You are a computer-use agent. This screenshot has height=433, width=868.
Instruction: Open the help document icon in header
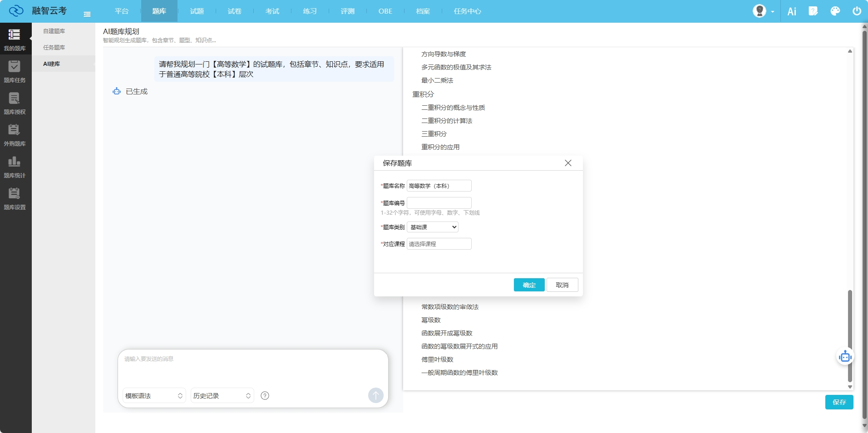813,11
